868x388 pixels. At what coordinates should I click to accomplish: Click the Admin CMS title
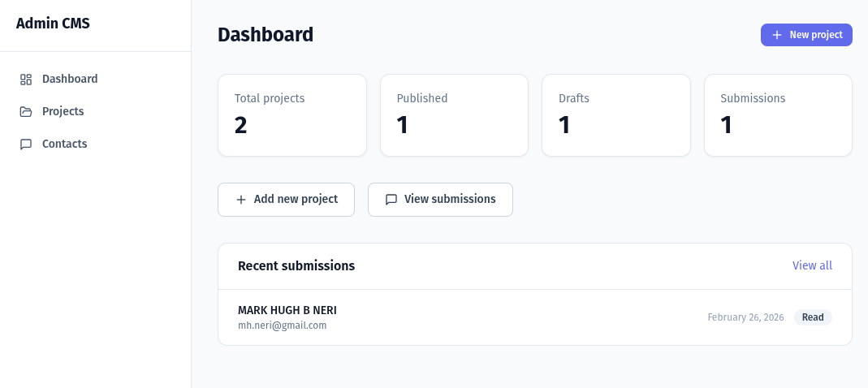tap(53, 24)
